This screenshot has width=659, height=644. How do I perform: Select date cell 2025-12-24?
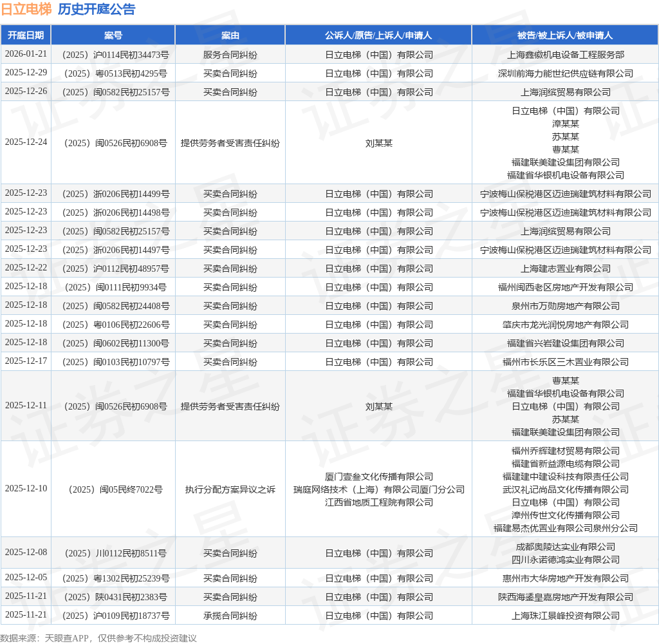[26, 142]
